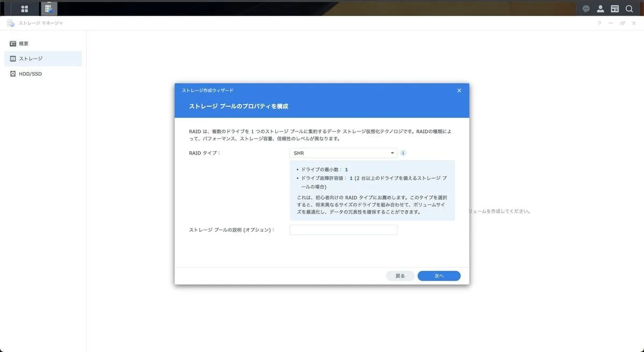Close the ストレージ作成ウィザード dialog
This screenshot has height=352, width=644.
point(459,91)
